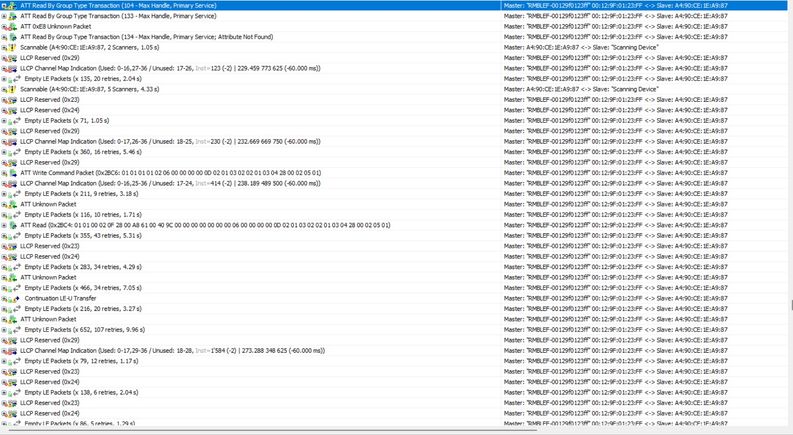Expand Empty LE Packets x 135 row

4,79
